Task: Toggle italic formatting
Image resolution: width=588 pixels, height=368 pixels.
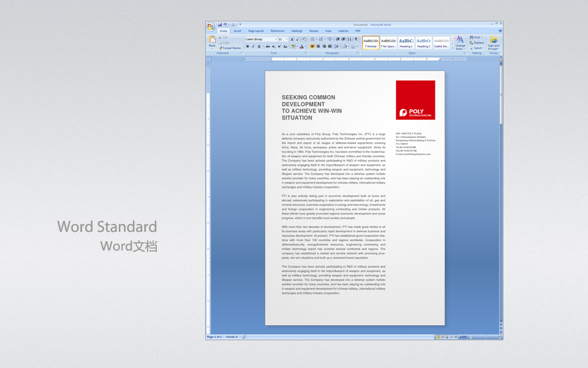Action: tap(253, 47)
